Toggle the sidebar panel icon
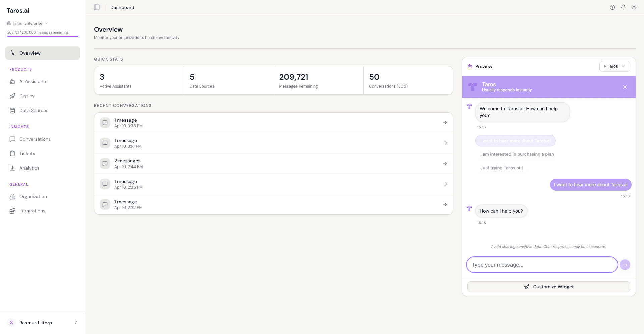644x334 pixels. (97, 7)
